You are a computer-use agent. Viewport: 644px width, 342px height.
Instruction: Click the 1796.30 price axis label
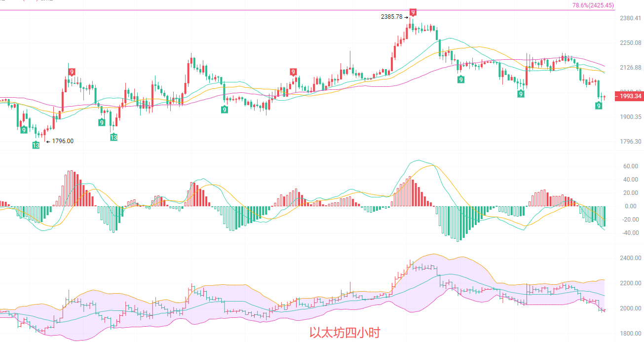pos(630,142)
